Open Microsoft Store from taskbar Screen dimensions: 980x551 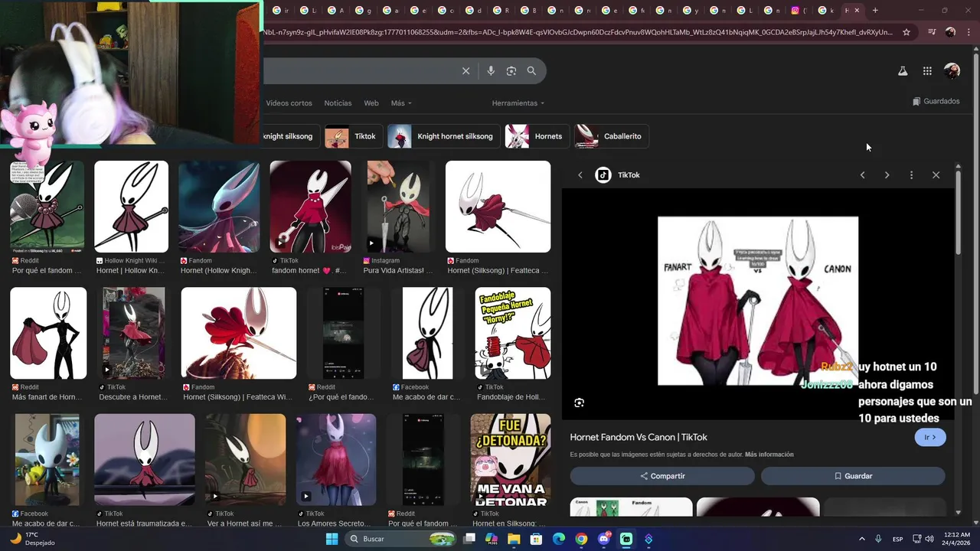[x=536, y=539]
